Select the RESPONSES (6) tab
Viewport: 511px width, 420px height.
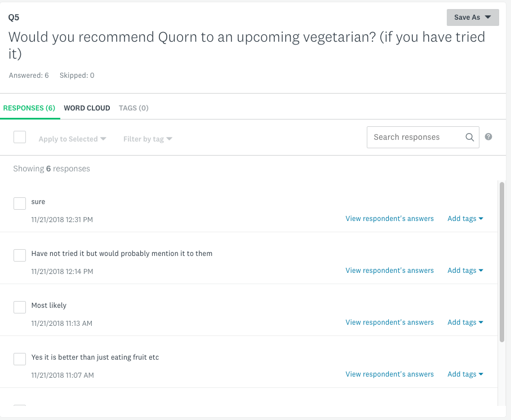30,108
